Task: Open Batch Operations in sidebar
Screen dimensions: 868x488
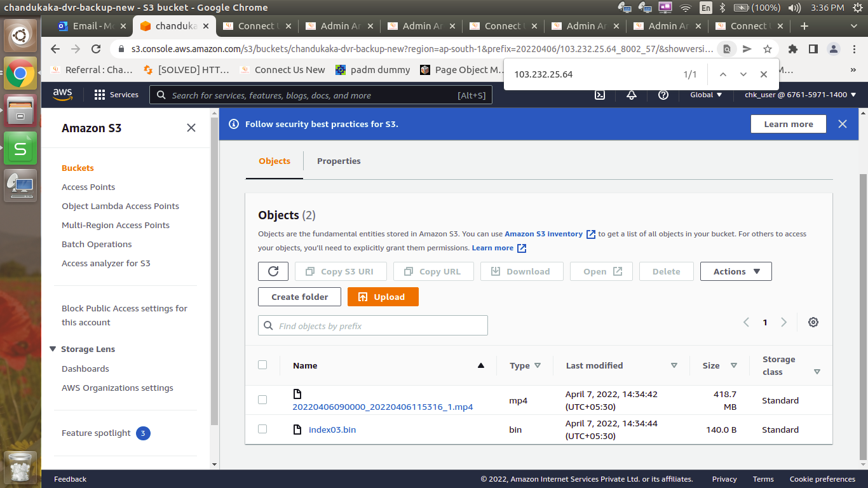Action: [97, 244]
